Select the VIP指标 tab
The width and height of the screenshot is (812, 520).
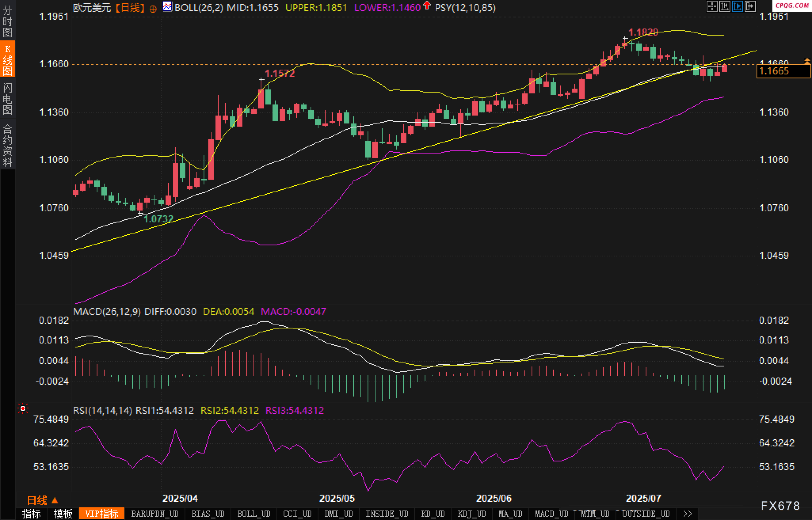coord(102,514)
